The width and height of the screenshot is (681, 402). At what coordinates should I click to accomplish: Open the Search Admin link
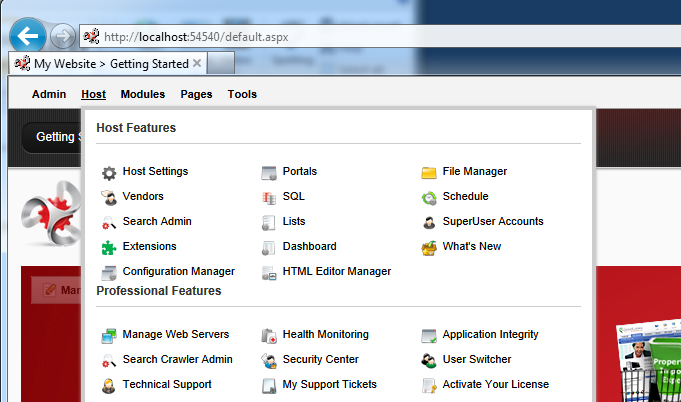point(157,221)
